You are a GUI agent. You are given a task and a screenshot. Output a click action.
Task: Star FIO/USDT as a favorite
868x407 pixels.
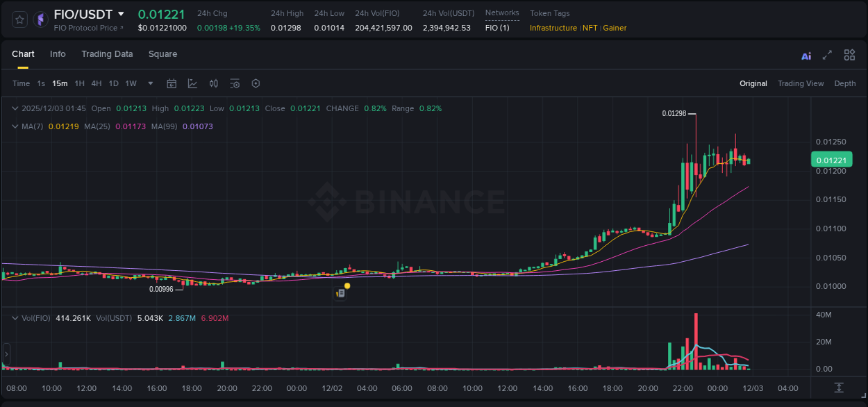(x=19, y=19)
